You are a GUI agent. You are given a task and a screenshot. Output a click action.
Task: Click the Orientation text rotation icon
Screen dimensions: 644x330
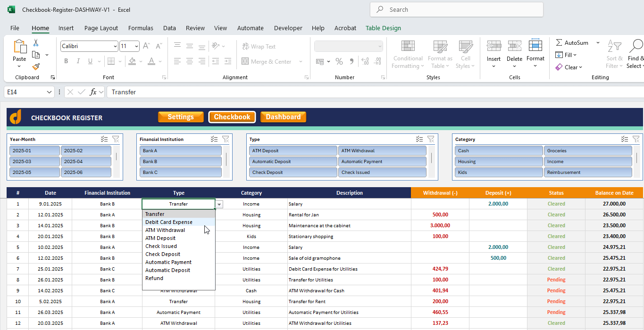(216, 46)
